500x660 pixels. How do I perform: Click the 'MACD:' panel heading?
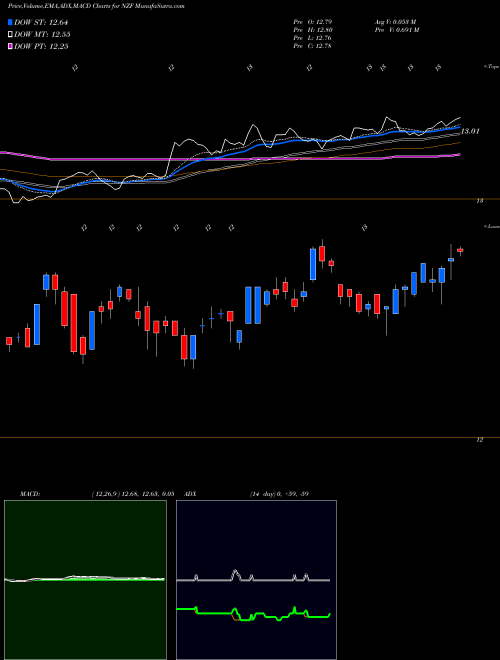point(30,494)
